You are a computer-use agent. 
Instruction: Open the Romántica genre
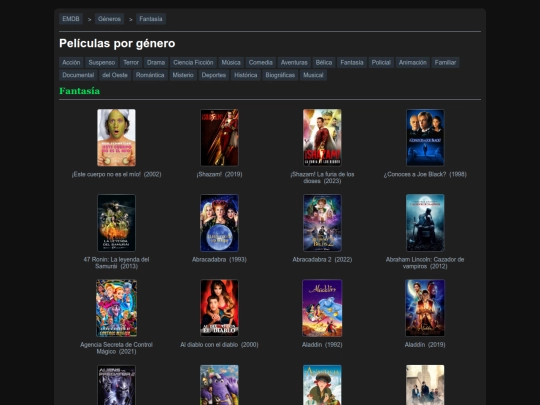(x=150, y=75)
